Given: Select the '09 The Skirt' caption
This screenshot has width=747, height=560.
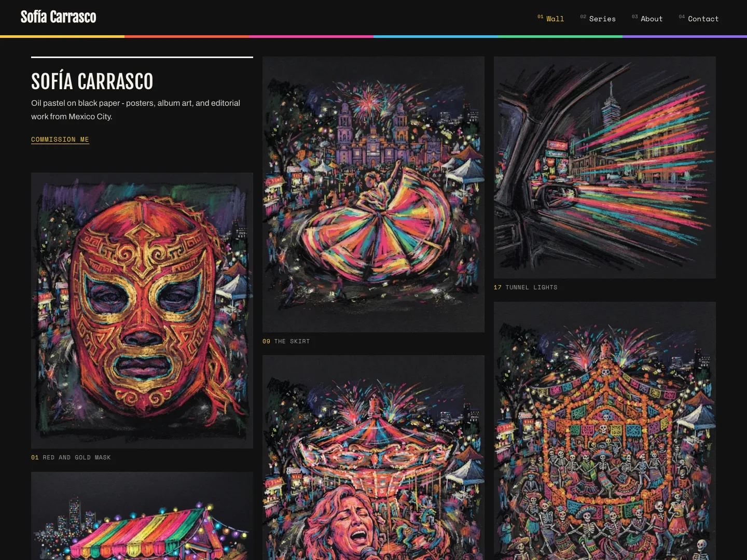Looking at the screenshot, I should pyautogui.click(x=286, y=341).
